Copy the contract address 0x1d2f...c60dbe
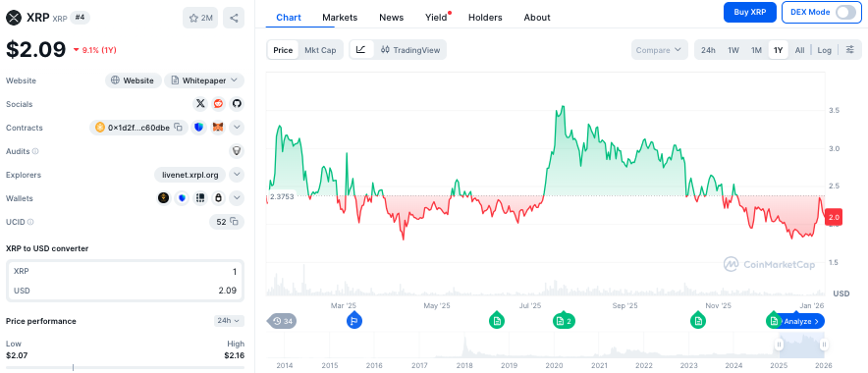The image size is (868, 373). pyautogui.click(x=179, y=128)
